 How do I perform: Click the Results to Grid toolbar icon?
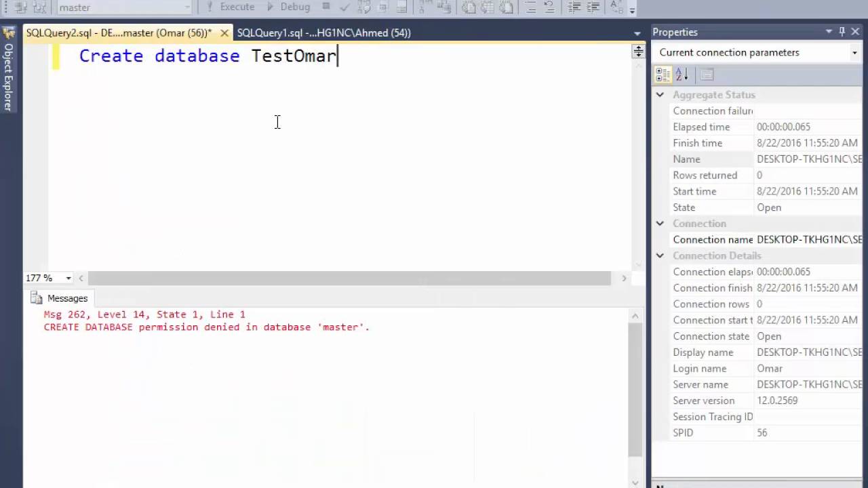(x=488, y=7)
